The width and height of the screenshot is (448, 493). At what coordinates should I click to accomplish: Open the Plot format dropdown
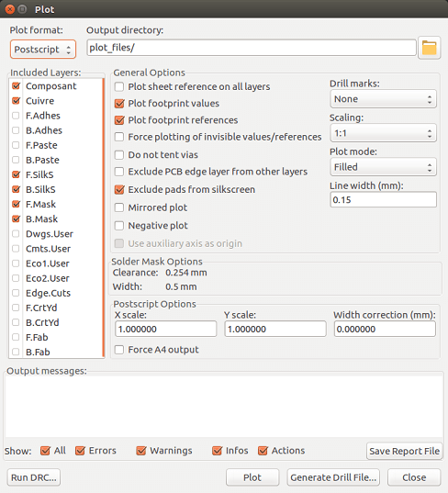click(43, 49)
